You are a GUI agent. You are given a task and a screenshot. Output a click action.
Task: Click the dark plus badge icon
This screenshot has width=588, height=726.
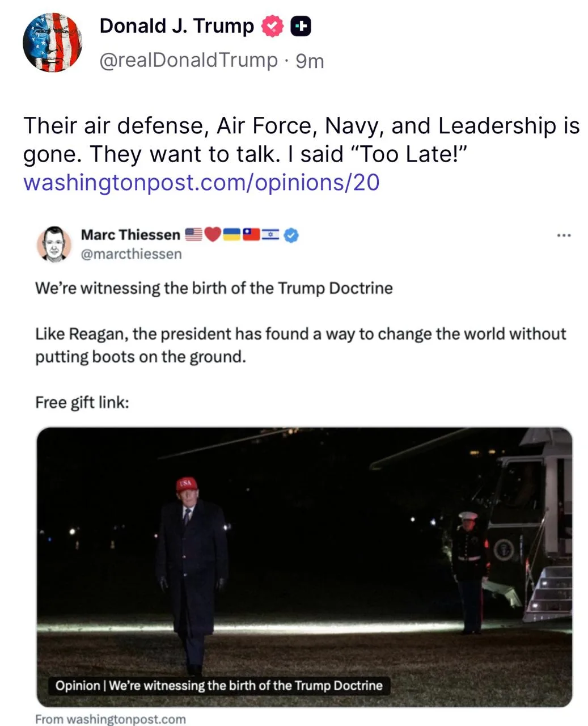pos(301,26)
